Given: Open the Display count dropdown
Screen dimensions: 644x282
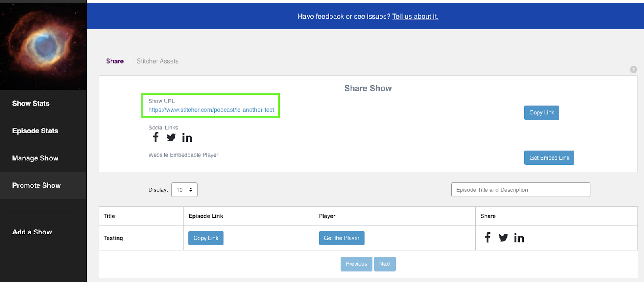Looking at the screenshot, I should (x=184, y=190).
